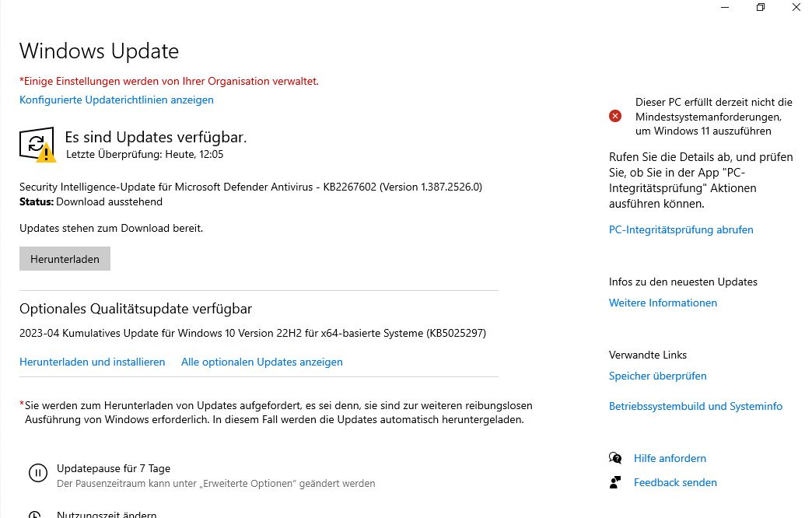Click the Herunterladen button
Screen dimensions: 812x518
[x=65, y=259]
